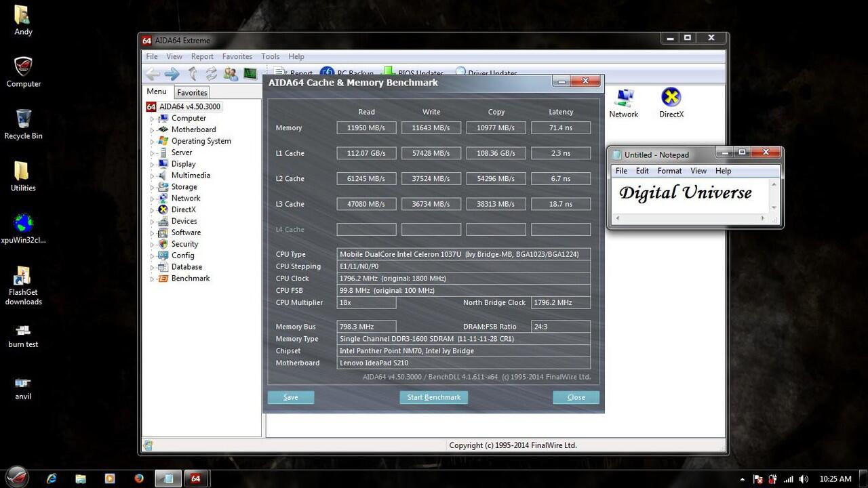
Task: Open AIDA64 Tools menu
Action: [270, 56]
